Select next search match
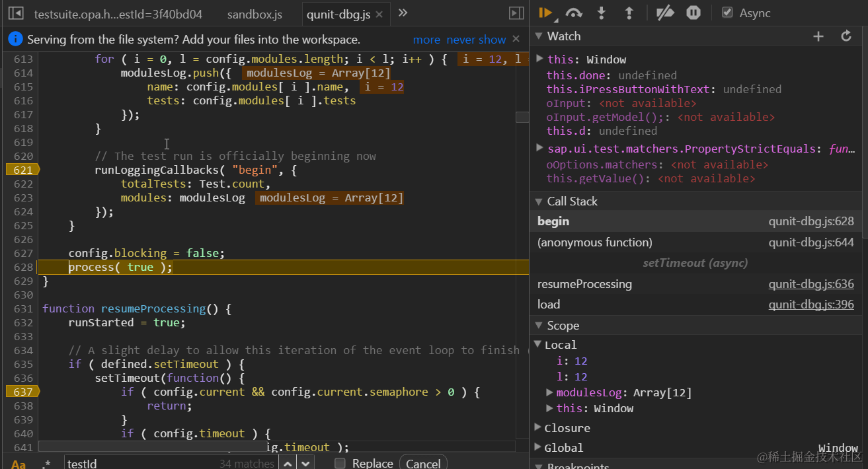 click(x=306, y=464)
